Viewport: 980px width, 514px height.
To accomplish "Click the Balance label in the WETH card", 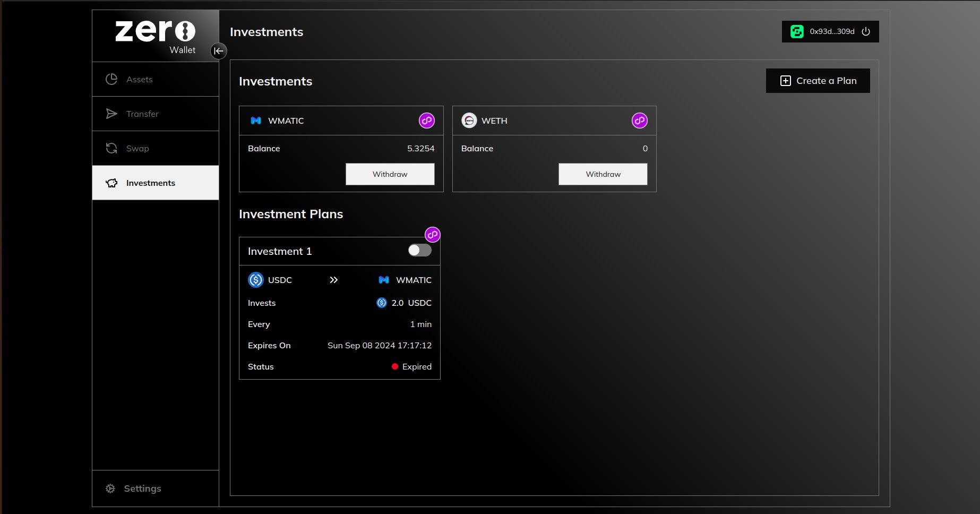I will [x=477, y=148].
